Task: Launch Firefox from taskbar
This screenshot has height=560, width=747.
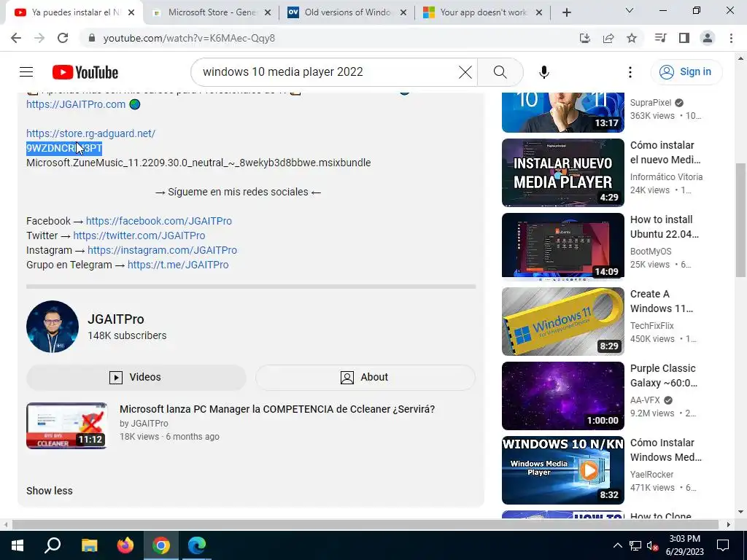Action: (x=125, y=545)
